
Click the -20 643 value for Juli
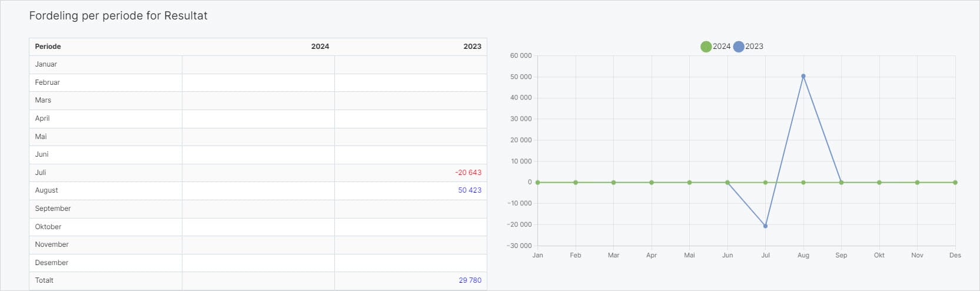[x=468, y=173]
